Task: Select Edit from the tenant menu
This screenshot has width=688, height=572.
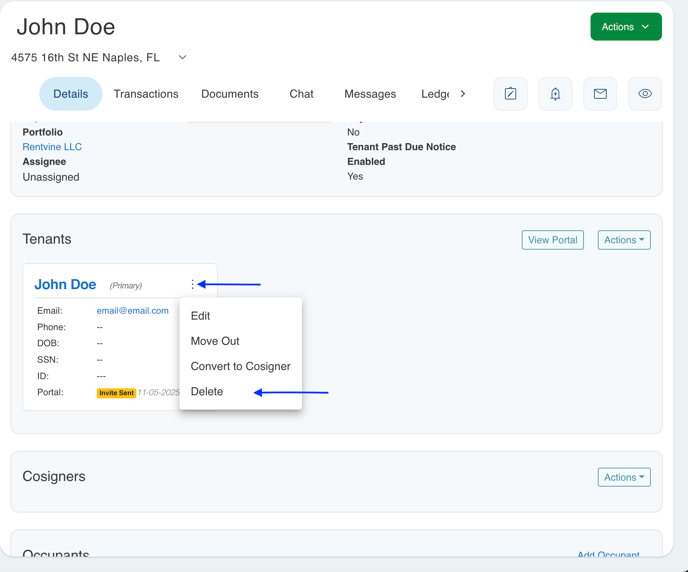Action: click(x=201, y=316)
